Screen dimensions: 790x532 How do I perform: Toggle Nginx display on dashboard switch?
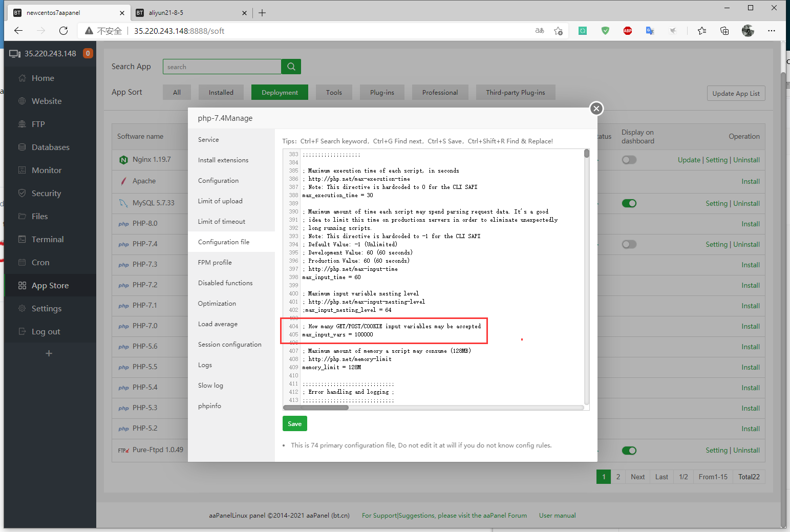pyautogui.click(x=629, y=160)
